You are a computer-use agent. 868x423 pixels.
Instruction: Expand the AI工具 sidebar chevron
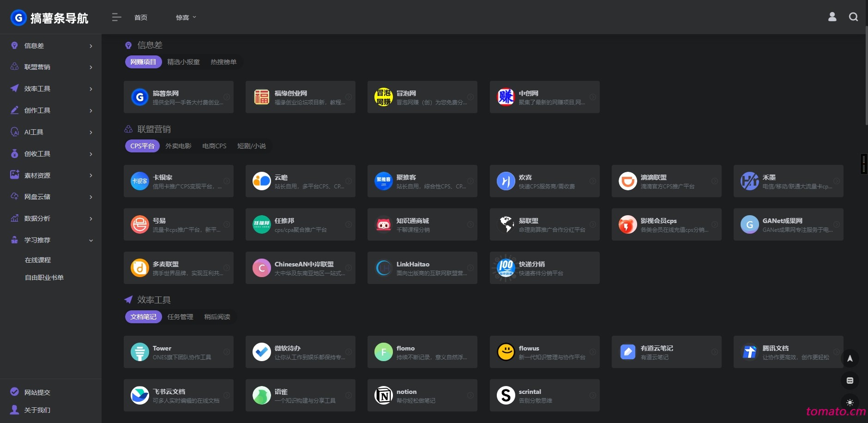(x=91, y=132)
